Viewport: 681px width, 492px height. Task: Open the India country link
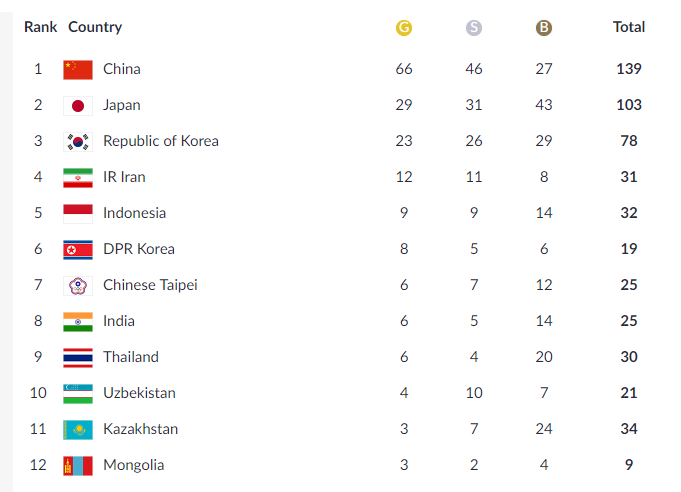[x=119, y=321]
